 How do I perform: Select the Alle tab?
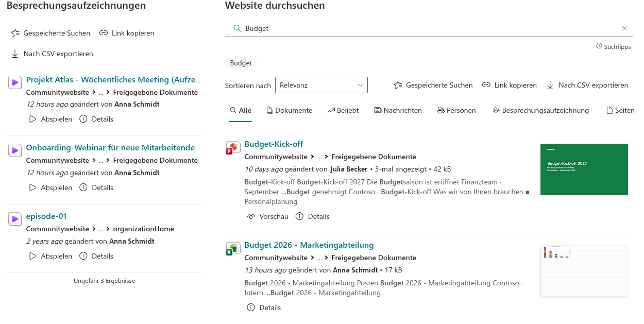[241, 110]
